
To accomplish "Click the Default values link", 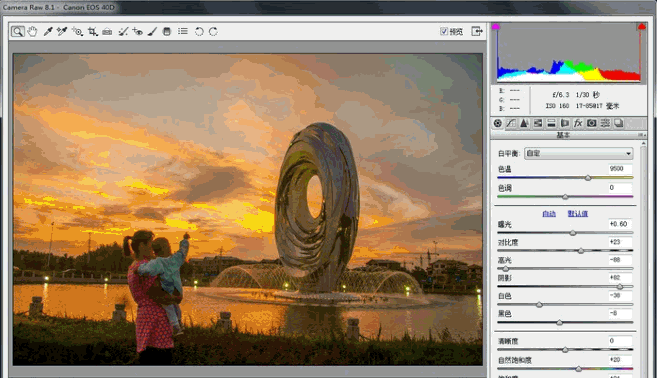I will tap(578, 214).
